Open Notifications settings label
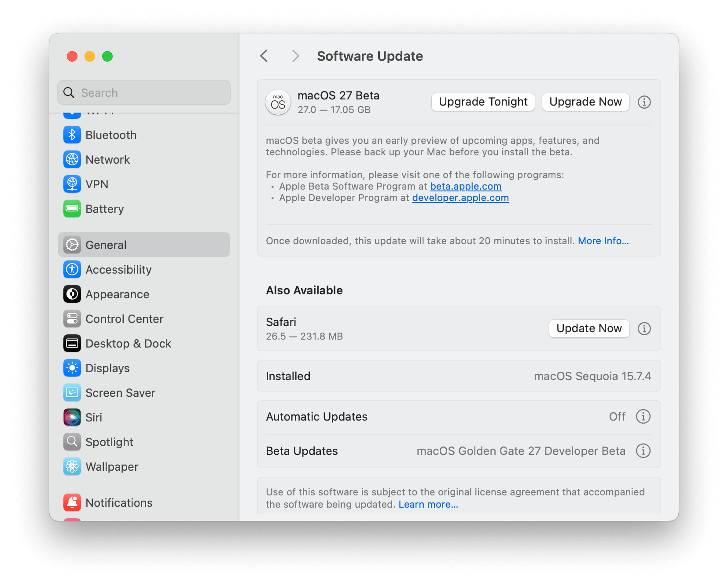 119,503
